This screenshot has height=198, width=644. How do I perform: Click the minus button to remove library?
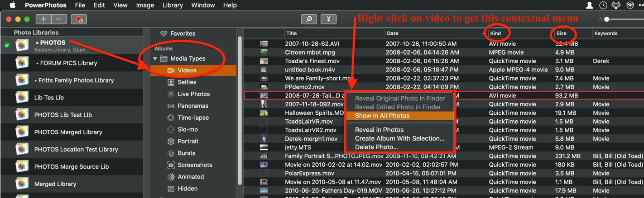[x=59, y=19]
